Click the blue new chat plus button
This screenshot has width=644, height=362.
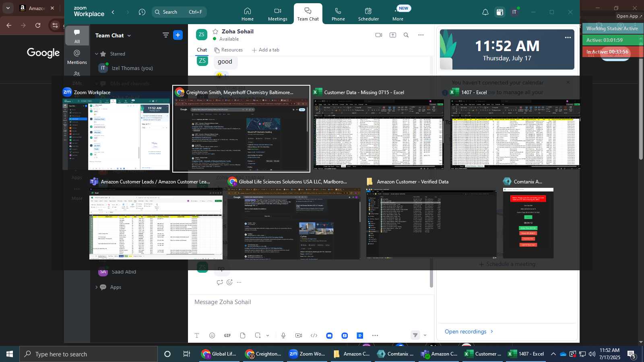coord(178,35)
